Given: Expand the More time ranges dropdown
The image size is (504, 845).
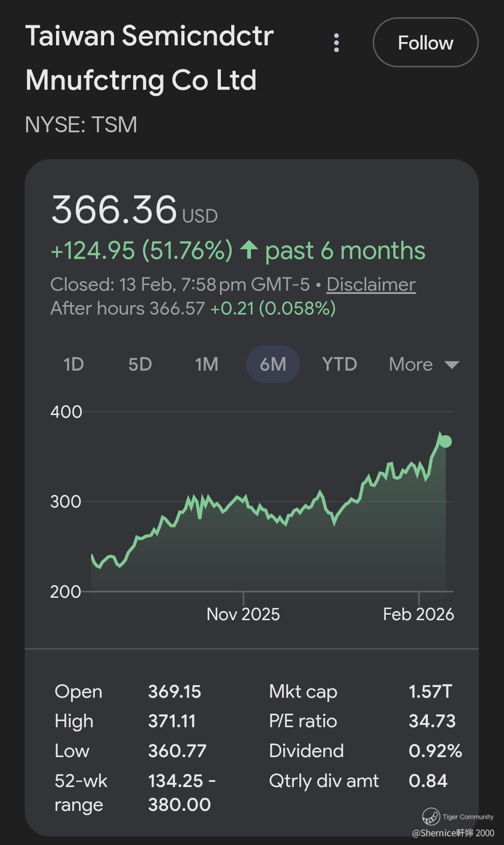Looking at the screenshot, I should click(x=424, y=364).
